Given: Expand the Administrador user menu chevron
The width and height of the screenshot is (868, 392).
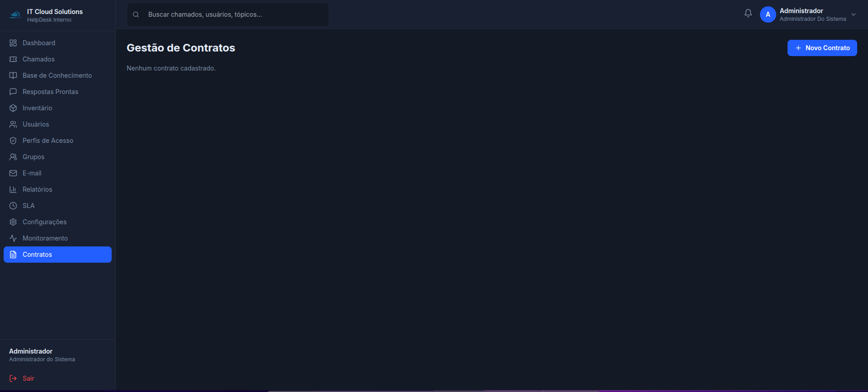Looking at the screenshot, I should [x=854, y=14].
